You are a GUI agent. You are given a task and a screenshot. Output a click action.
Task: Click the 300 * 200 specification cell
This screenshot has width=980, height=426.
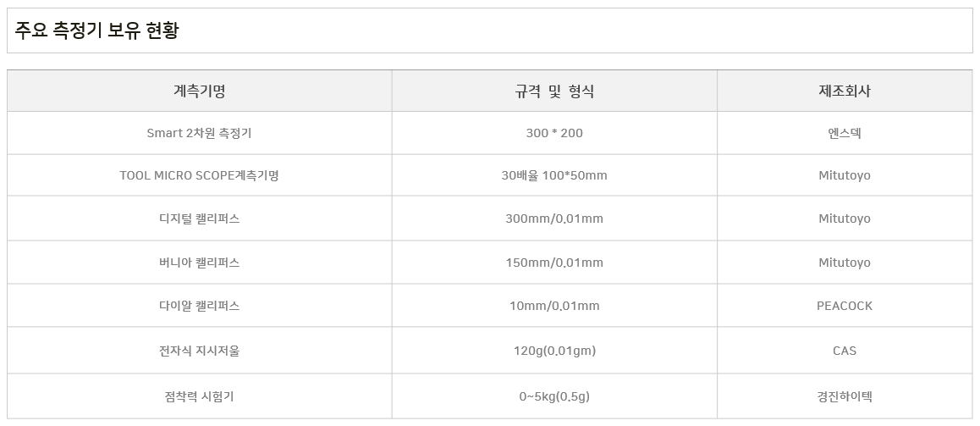554,133
